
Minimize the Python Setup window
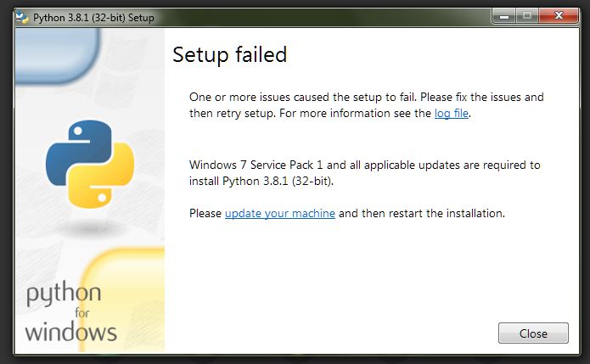(504, 16)
